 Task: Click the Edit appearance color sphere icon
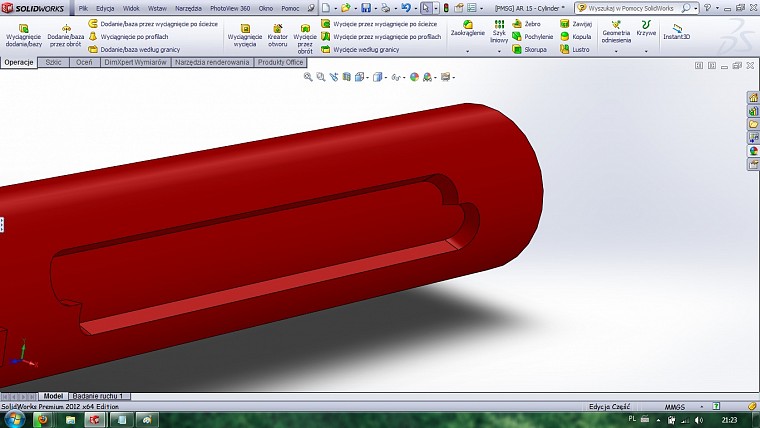(x=414, y=77)
